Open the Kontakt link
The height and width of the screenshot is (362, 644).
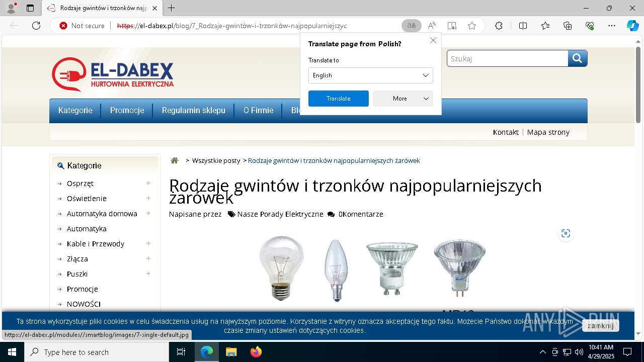[506, 132]
